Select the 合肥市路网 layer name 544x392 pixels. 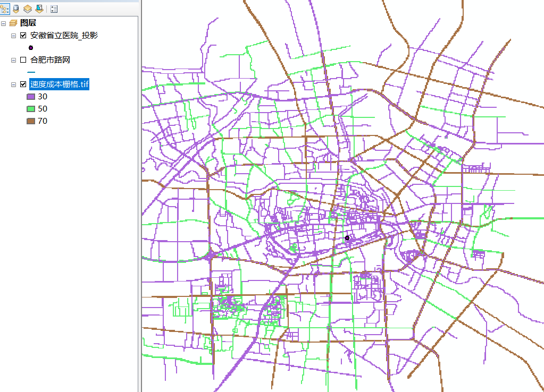(50, 59)
